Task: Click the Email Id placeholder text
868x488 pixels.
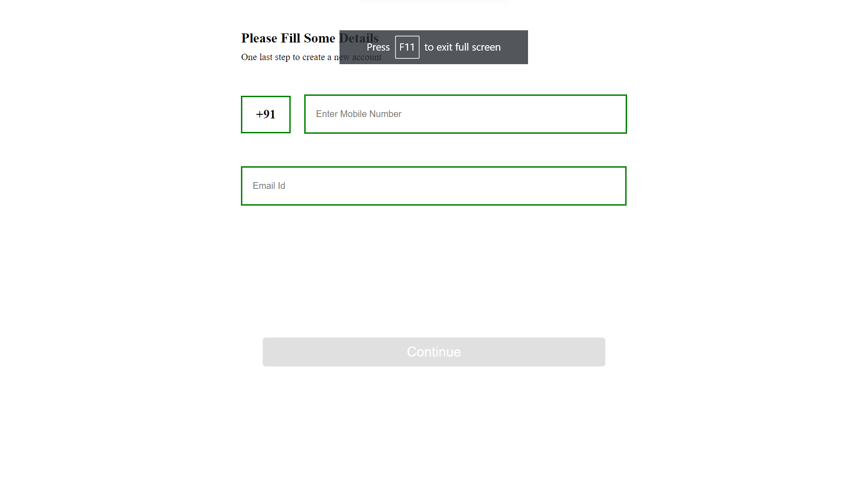Action: (x=269, y=185)
